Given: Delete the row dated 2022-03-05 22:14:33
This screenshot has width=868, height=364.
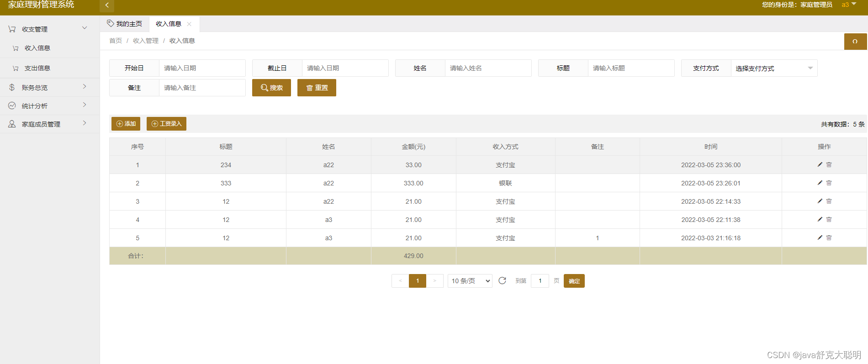Looking at the screenshot, I should [x=829, y=201].
